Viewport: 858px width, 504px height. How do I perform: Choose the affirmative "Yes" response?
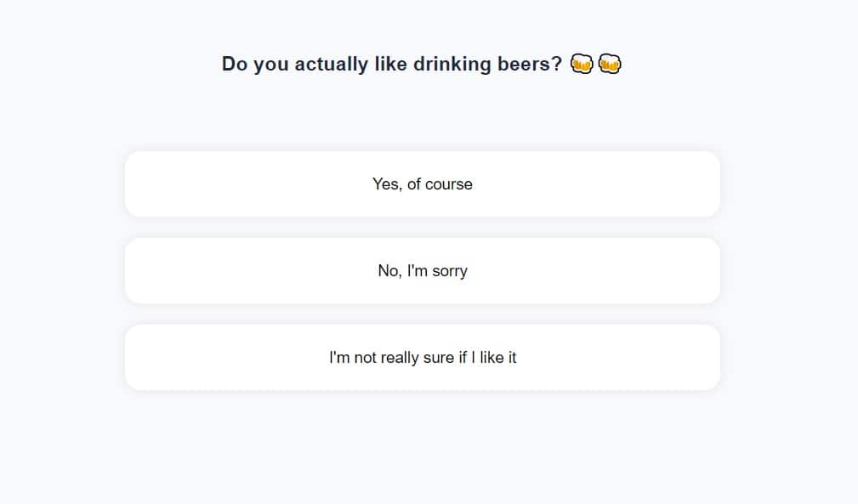pyautogui.click(x=422, y=184)
